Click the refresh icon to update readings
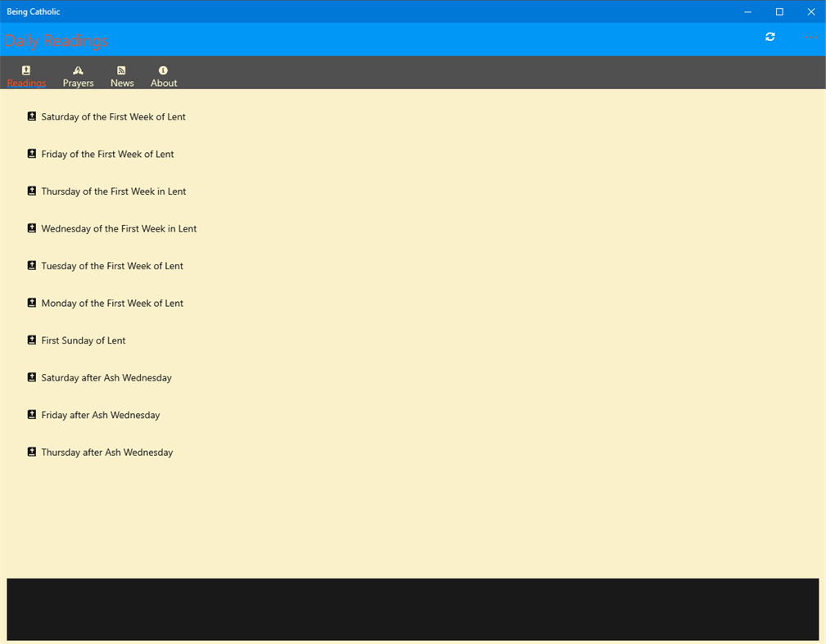The height and width of the screenshot is (644, 826). point(770,37)
